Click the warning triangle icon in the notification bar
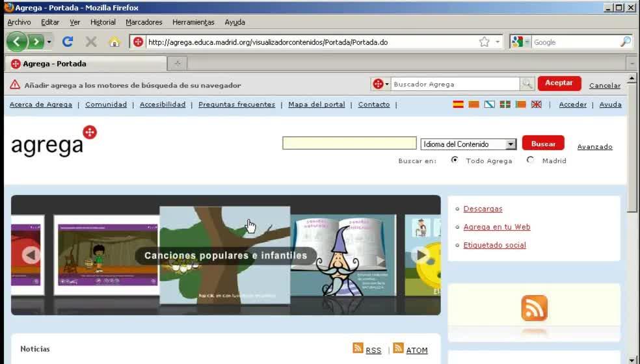This screenshot has height=364, width=640. click(x=15, y=84)
